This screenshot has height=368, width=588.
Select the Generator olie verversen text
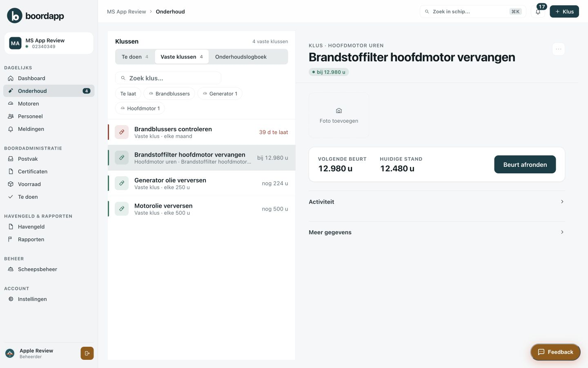[x=170, y=180]
